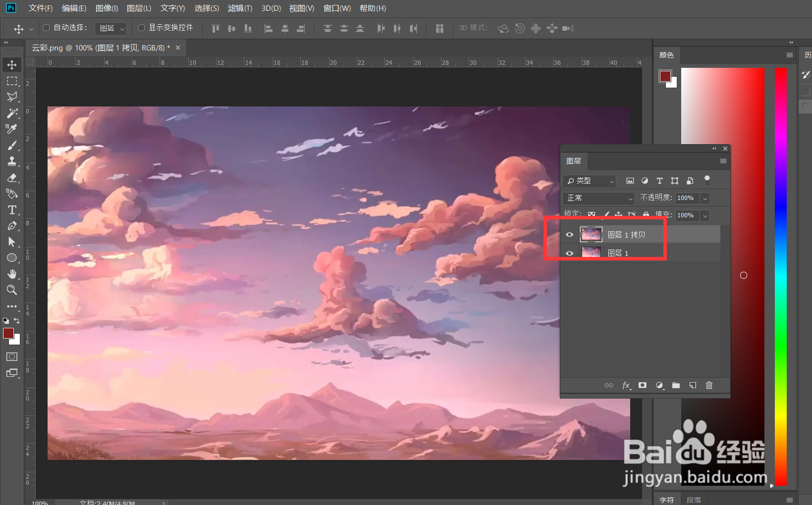This screenshot has height=505, width=812.
Task: Add a layer style with fx button
Action: coord(626,385)
